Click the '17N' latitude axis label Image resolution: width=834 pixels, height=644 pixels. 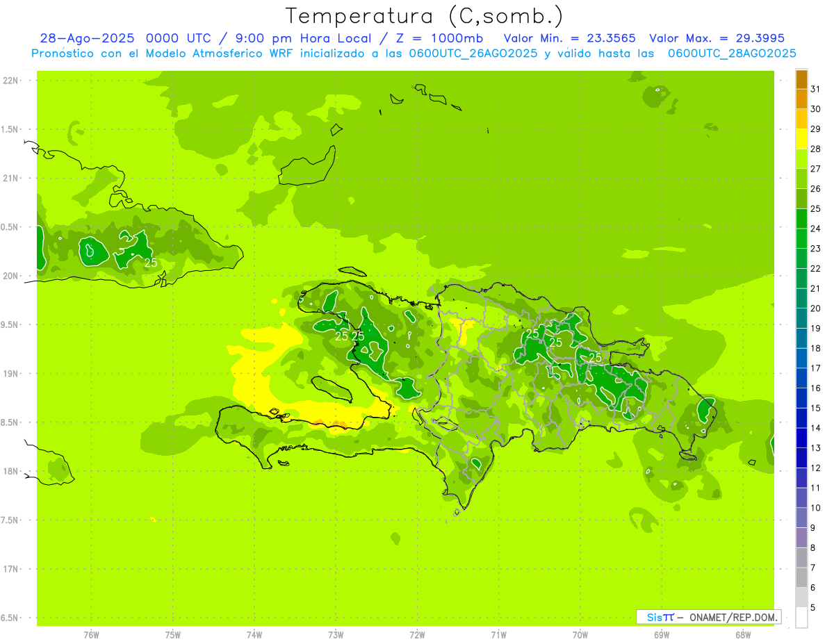pyautogui.click(x=10, y=570)
